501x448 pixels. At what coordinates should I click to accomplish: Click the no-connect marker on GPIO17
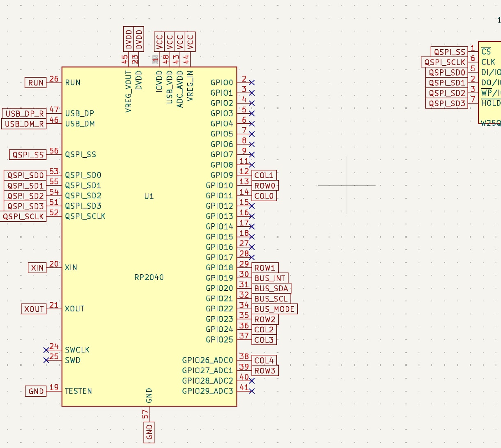252,257
